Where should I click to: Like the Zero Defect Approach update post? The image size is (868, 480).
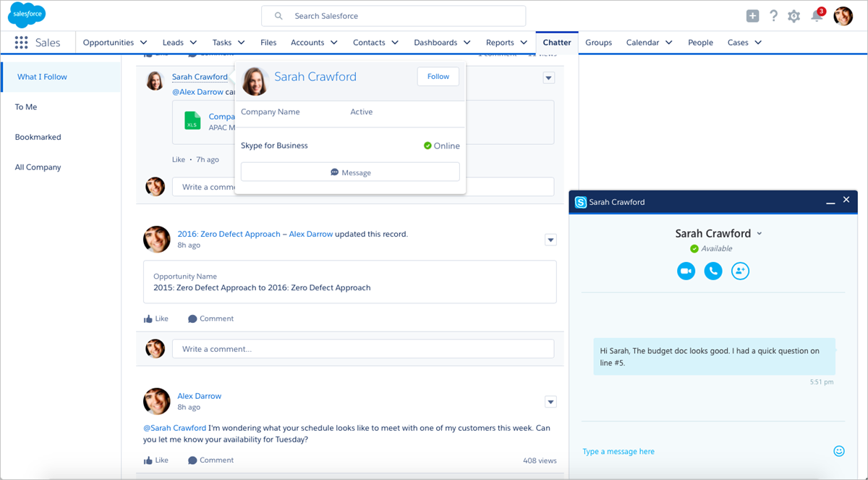156,319
